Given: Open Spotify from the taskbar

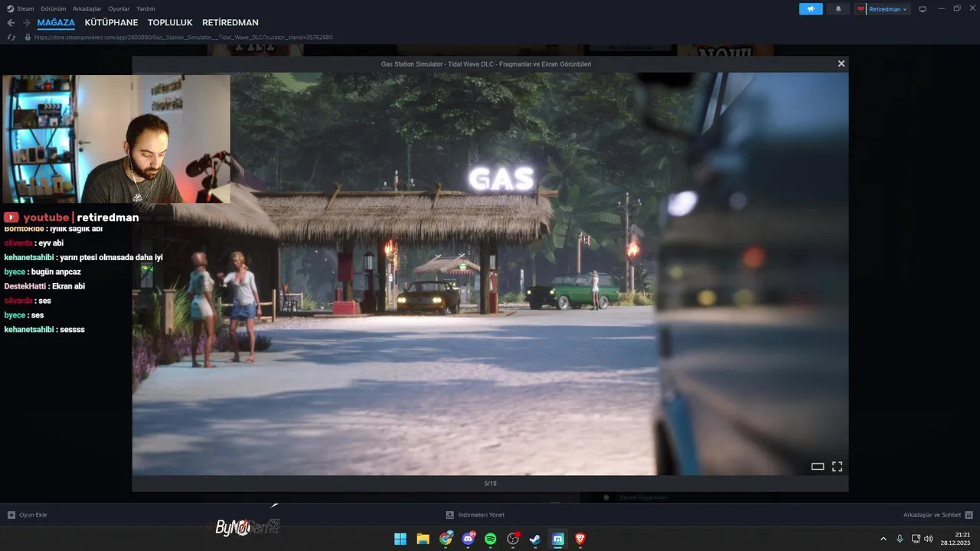Looking at the screenshot, I should click(490, 539).
